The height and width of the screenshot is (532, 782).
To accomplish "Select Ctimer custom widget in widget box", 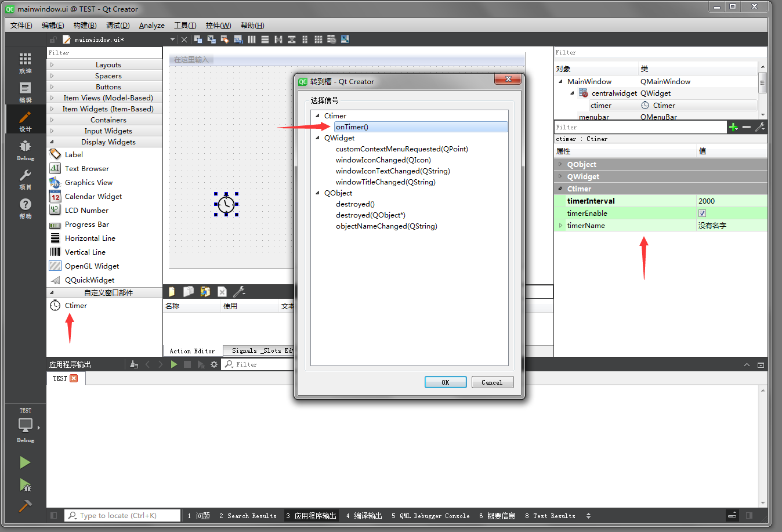I will point(76,306).
